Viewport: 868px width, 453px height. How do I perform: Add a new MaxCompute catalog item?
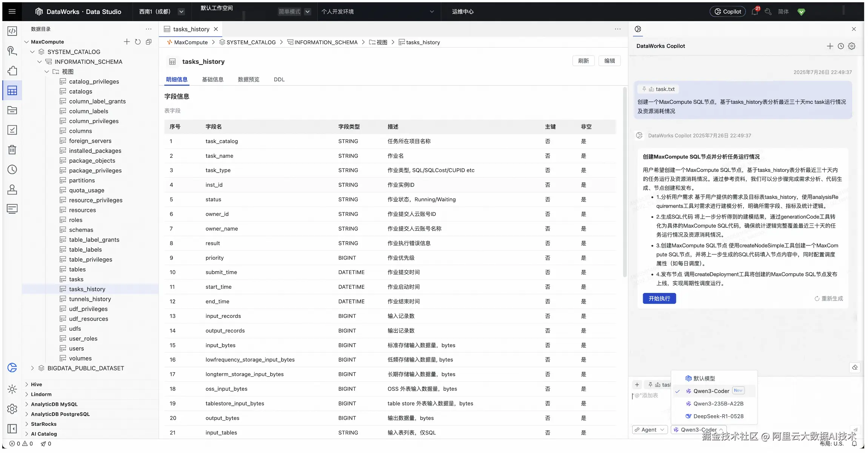tap(127, 42)
